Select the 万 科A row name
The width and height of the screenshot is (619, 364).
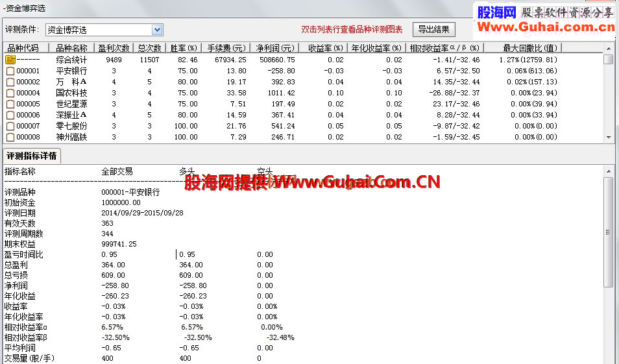71,82
